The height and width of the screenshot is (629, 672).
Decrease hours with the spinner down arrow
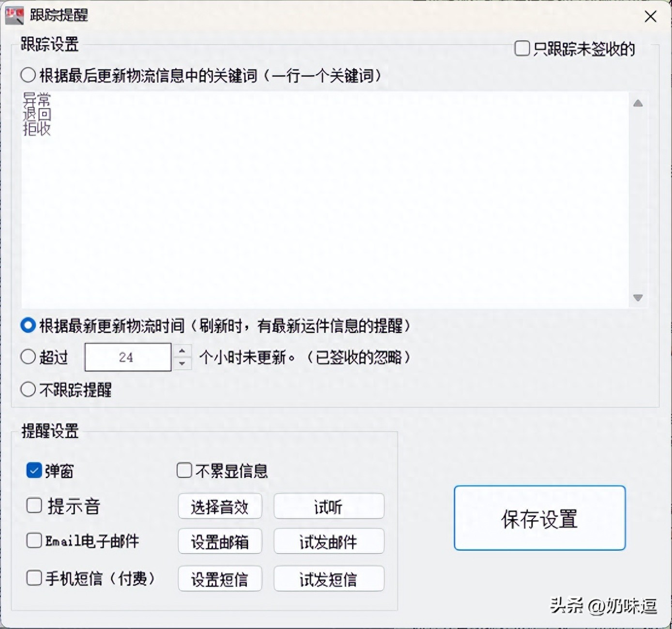182,363
